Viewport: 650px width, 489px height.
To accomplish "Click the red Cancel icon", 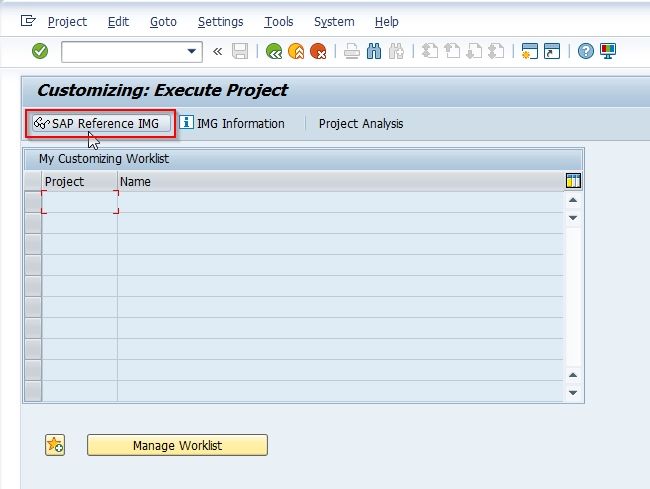I will [318, 51].
